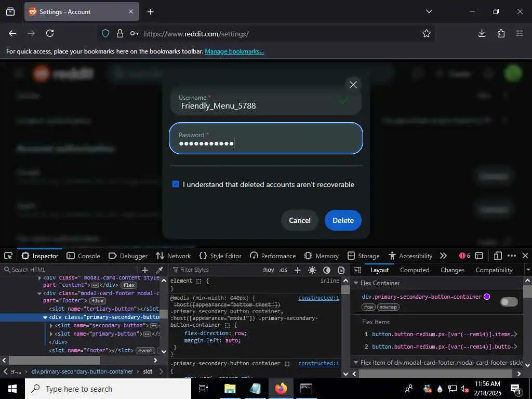Switch to the Computed sidebar tab
532x399 pixels.
point(415,270)
